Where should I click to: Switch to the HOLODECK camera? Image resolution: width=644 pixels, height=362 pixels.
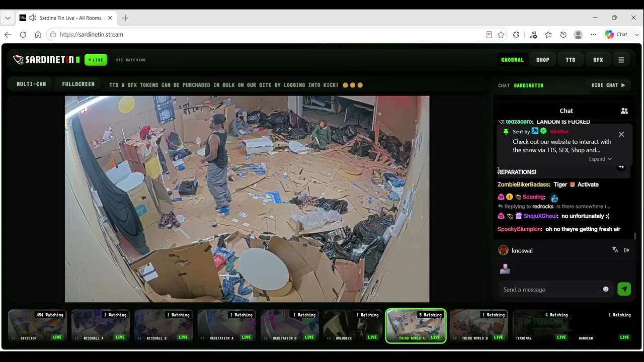[x=353, y=326]
